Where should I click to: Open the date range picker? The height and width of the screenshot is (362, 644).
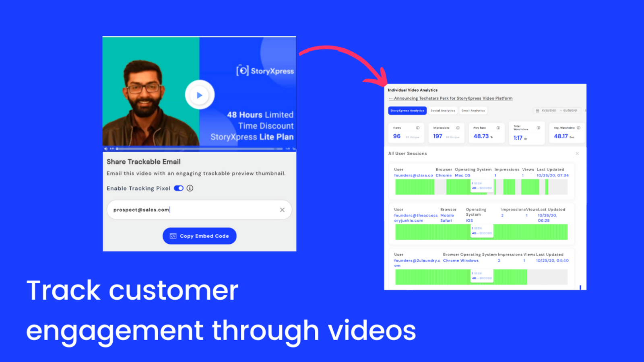coord(557,111)
